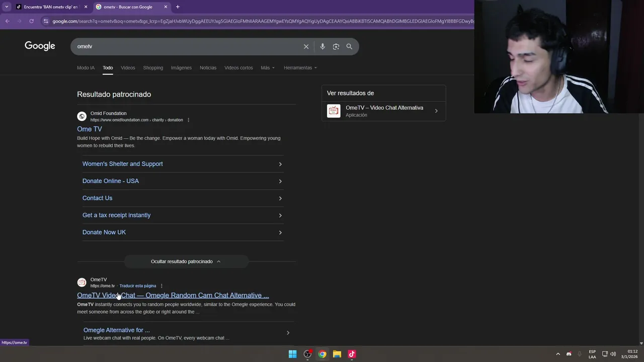The image size is (644, 362).
Task: Click the Omid Foundation favicon
Action: pyautogui.click(x=82, y=117)
